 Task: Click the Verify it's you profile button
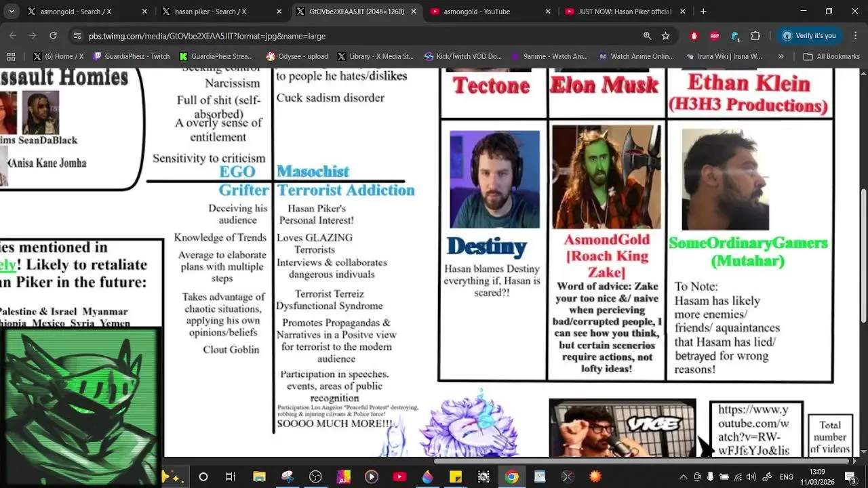809,36
